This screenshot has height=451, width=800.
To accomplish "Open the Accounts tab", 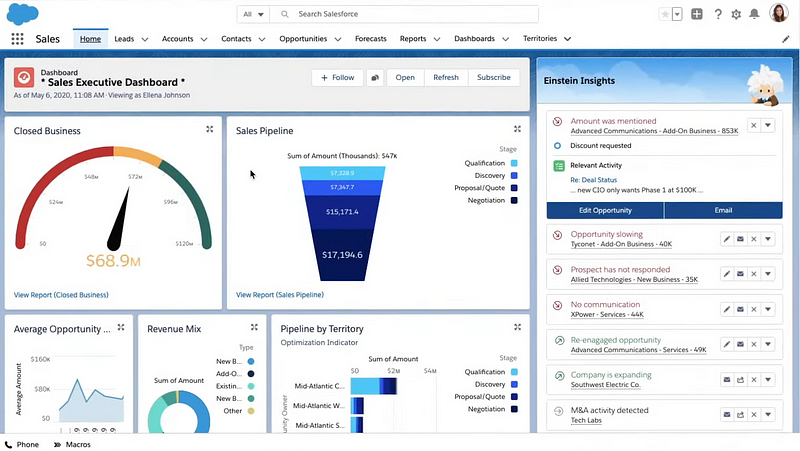I will [178, 39].
